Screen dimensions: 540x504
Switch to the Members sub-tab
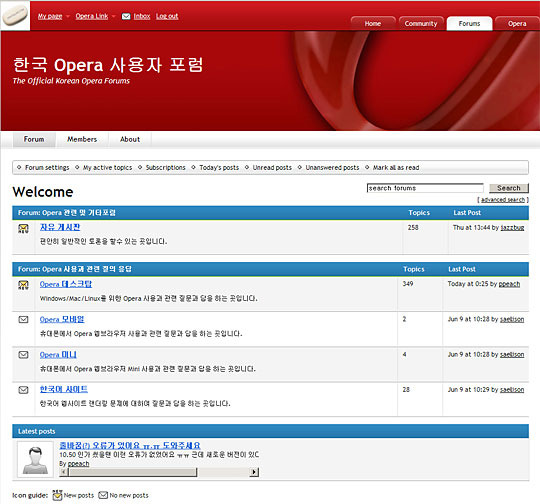click(x=82, y=139)
